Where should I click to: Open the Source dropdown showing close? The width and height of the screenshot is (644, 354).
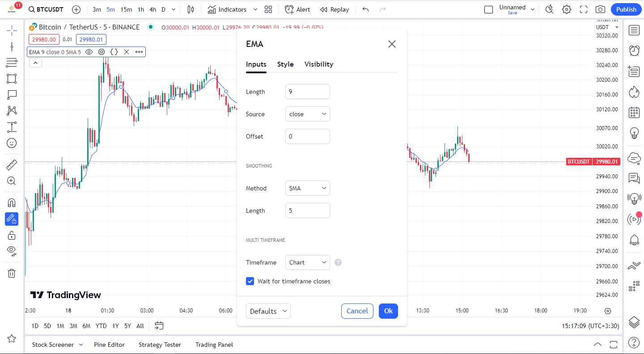tap(308, 114)
